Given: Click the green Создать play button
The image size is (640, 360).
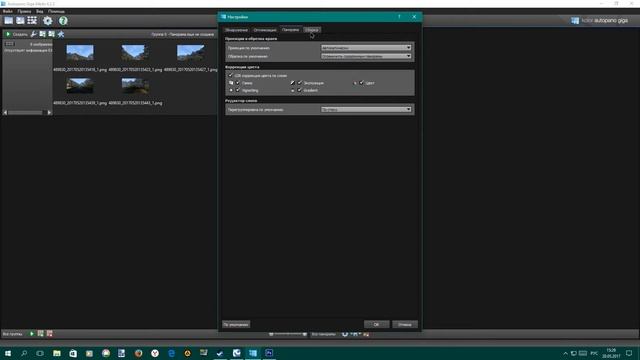Looking at the screenshot, I should click(8, 34).
